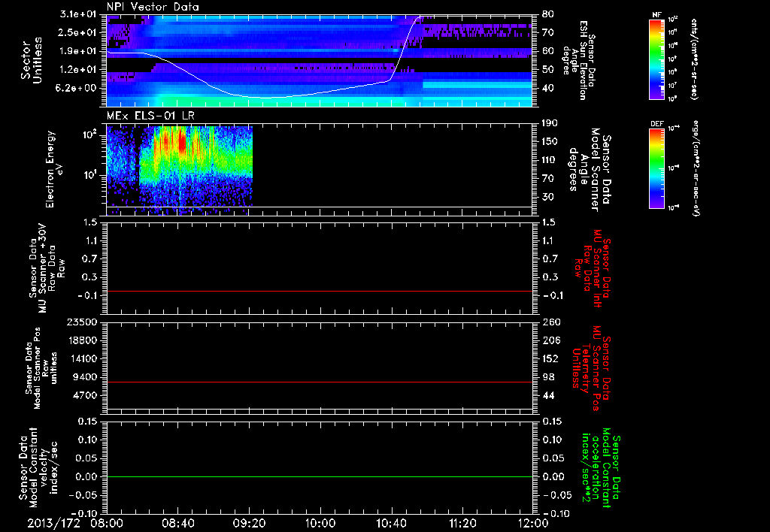
Task: Click the 23500 scanner position tick label
Action: pos(83,322)
